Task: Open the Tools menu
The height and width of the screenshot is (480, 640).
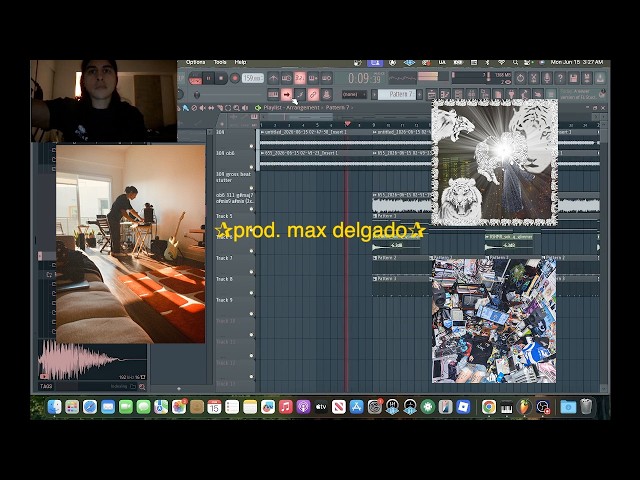Action: tap(220, 62)
